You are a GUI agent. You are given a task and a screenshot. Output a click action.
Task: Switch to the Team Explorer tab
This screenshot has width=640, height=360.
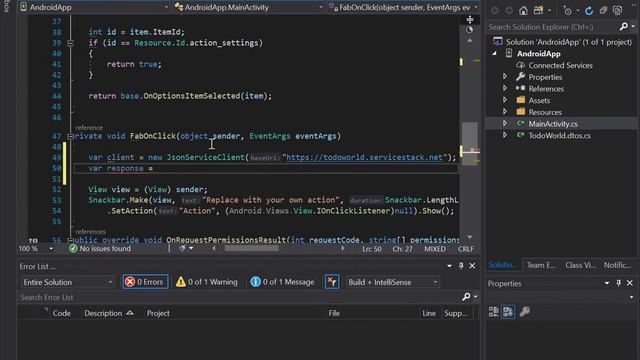541,265
